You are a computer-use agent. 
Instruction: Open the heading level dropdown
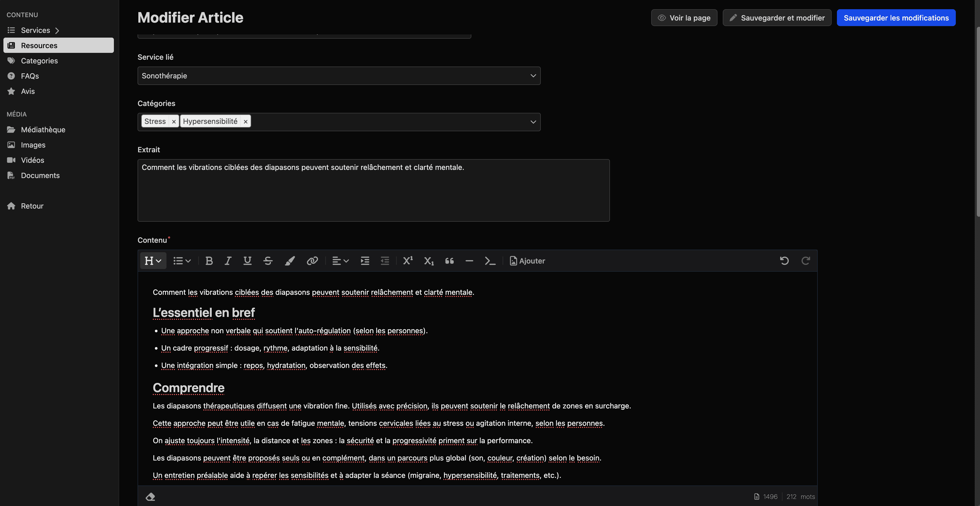pos(153,261)
